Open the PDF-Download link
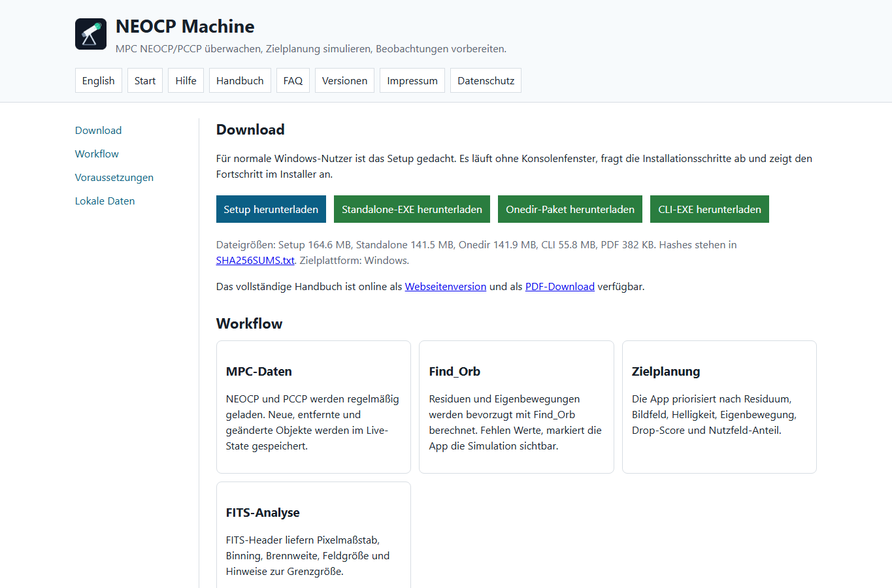Image resolution: width=892 pixels, height=588 pixels. click(x=560, y=286)
